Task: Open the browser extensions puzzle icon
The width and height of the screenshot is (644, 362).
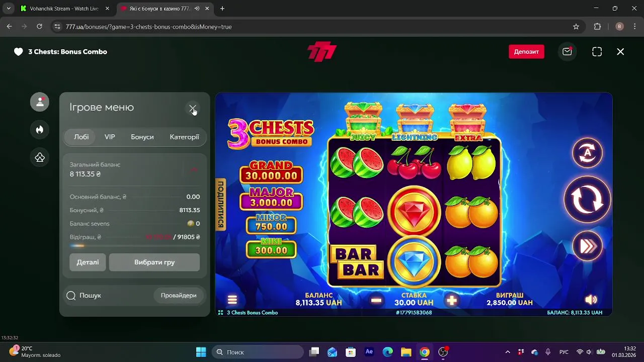Action: tap(598, 27)
